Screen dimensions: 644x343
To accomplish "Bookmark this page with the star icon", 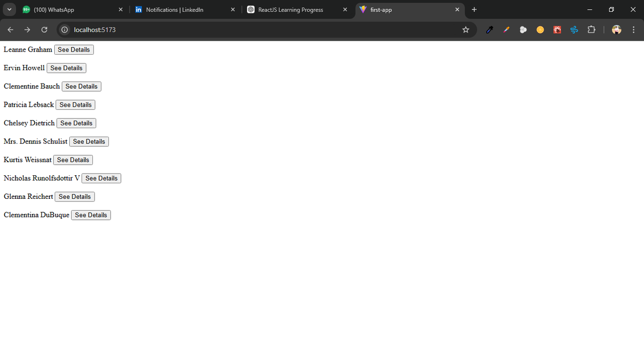I will coord(465,29).
